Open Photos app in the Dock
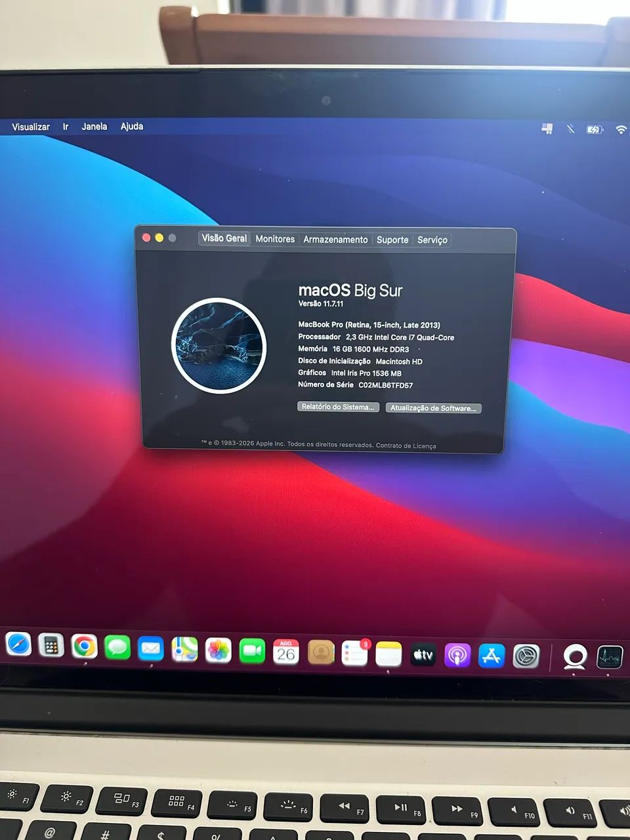630x840 pixels. (219, 650)
